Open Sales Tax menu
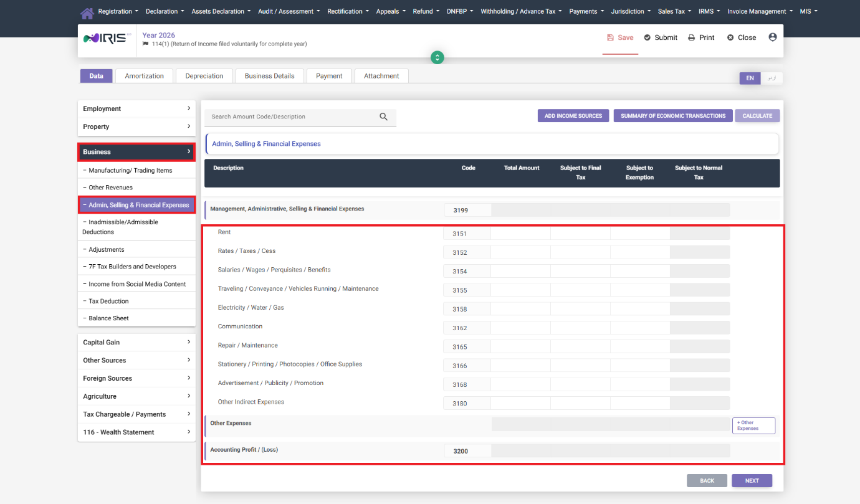The height and width of the screenshot is (504, 860). [x=675, y=11]
